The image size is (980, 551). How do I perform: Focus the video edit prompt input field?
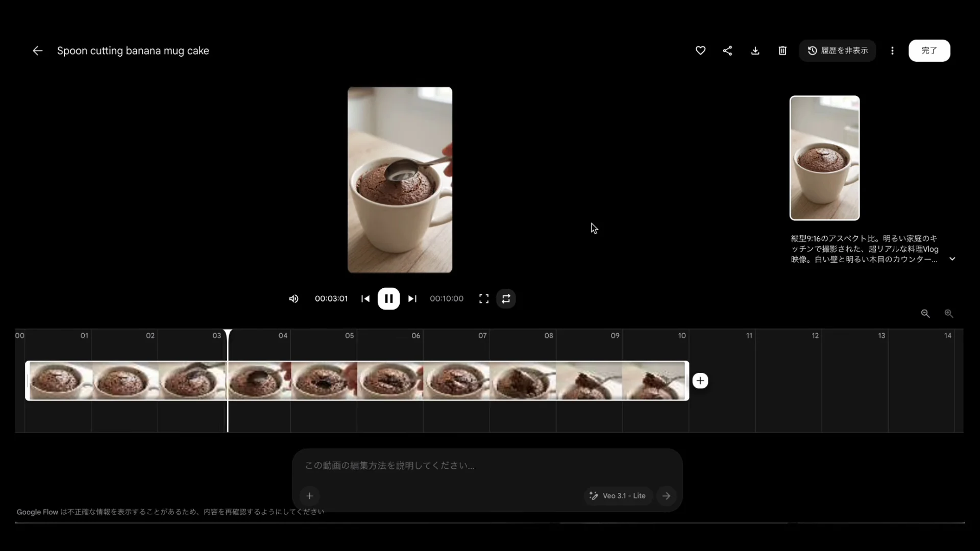pyautogui.click(x=487, y=466)
